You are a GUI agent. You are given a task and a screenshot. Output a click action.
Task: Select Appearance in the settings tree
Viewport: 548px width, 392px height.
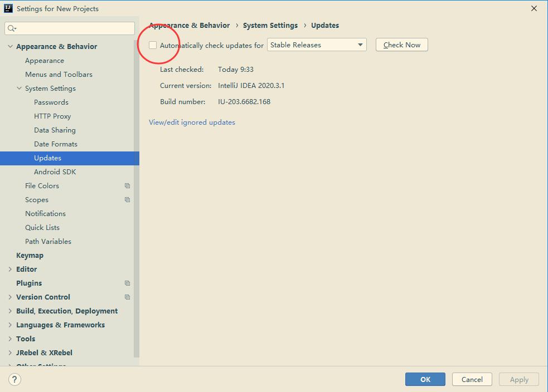(x=45, y=60)
